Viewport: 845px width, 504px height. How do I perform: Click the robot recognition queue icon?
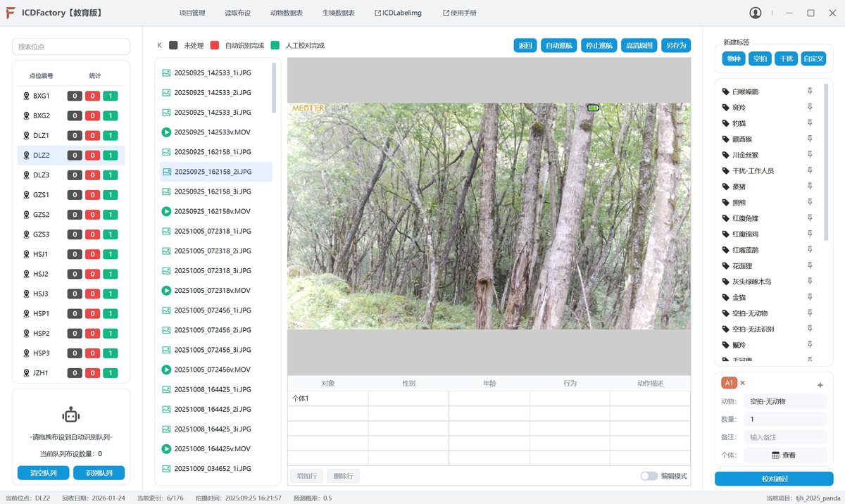point(71,415)
